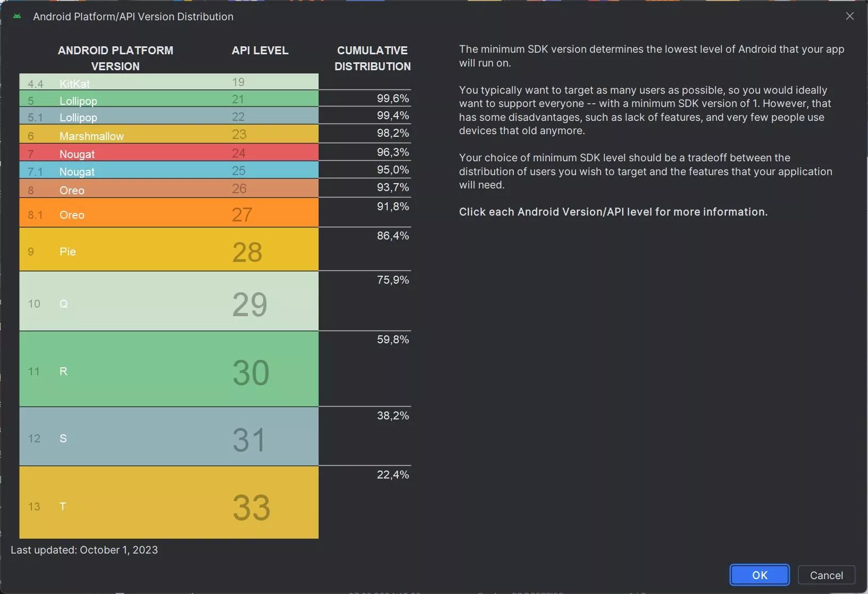Select the Oreo 8 API 26 row
The image size is (868, 594).
(169, 188)
